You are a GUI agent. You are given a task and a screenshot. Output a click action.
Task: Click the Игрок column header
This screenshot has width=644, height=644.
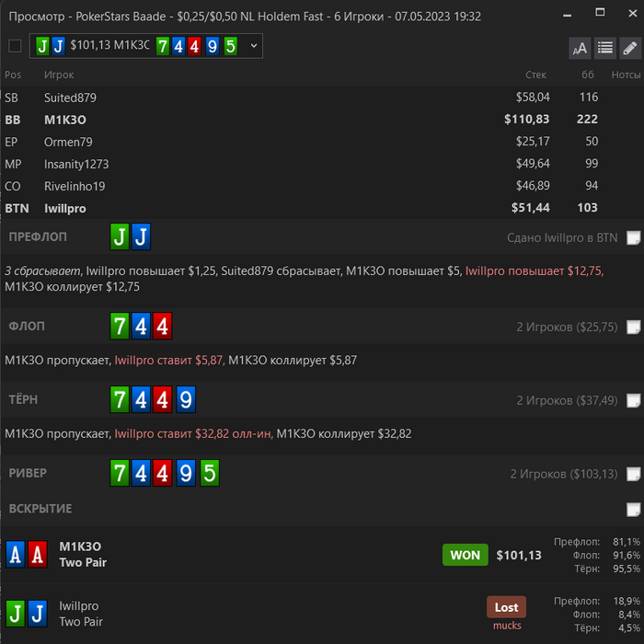click(59, 75)
